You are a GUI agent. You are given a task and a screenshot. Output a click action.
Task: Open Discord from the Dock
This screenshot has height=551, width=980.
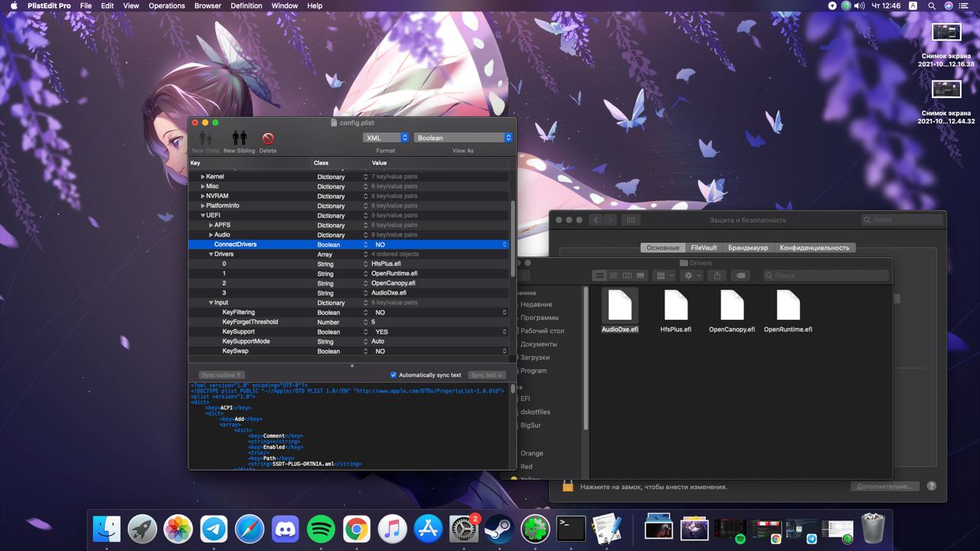pos(286,529)
